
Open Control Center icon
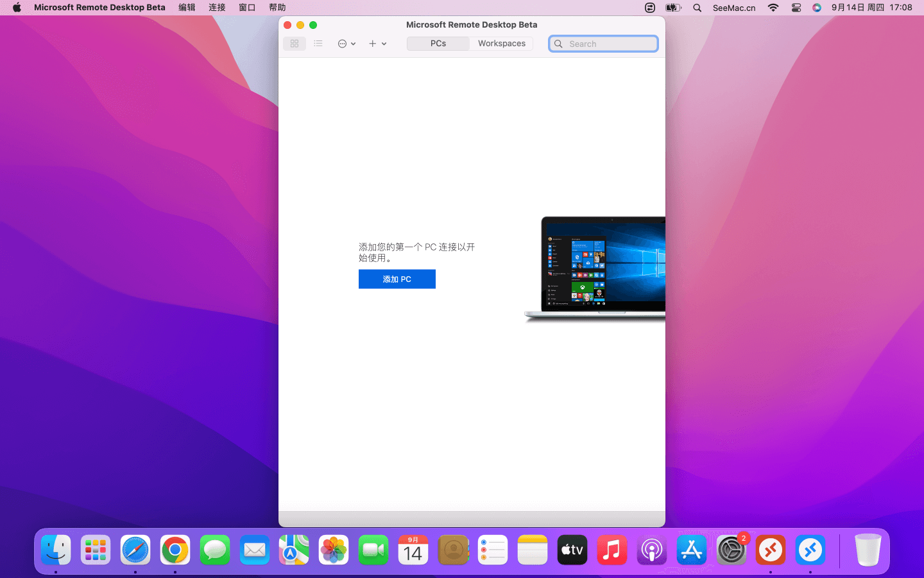[x=796, y=8]
